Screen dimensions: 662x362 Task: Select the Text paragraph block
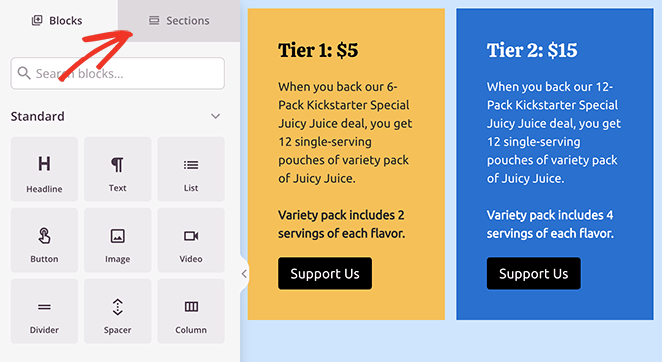(117, 169)
